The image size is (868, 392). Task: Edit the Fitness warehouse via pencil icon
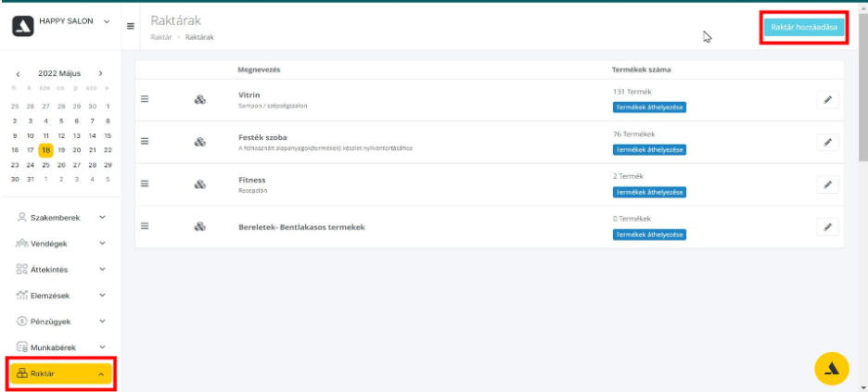(827, 184)
